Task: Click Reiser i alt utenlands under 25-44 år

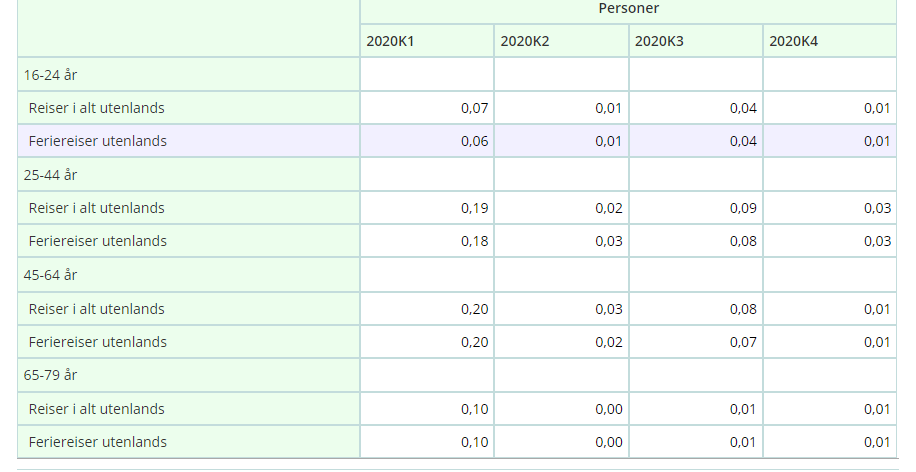Action: click(97, 208)
